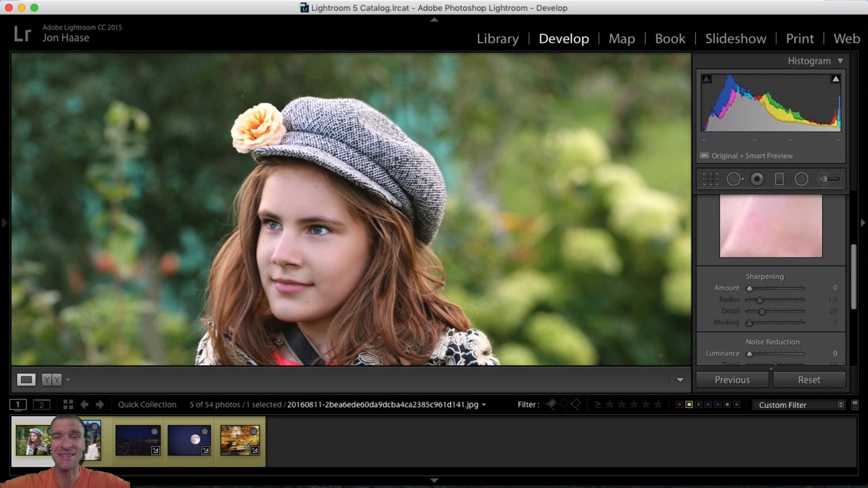Click the Loupe view button

(x=26, y=380)
